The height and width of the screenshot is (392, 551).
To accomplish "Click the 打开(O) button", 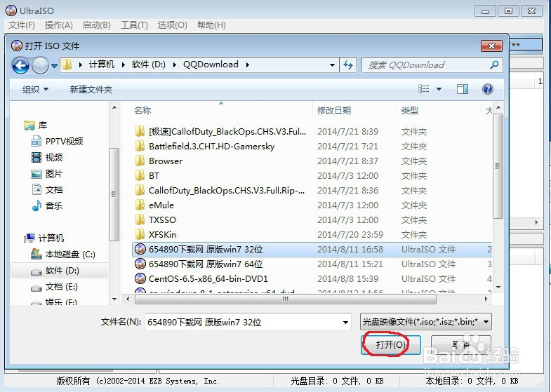I will click(391, 344).
